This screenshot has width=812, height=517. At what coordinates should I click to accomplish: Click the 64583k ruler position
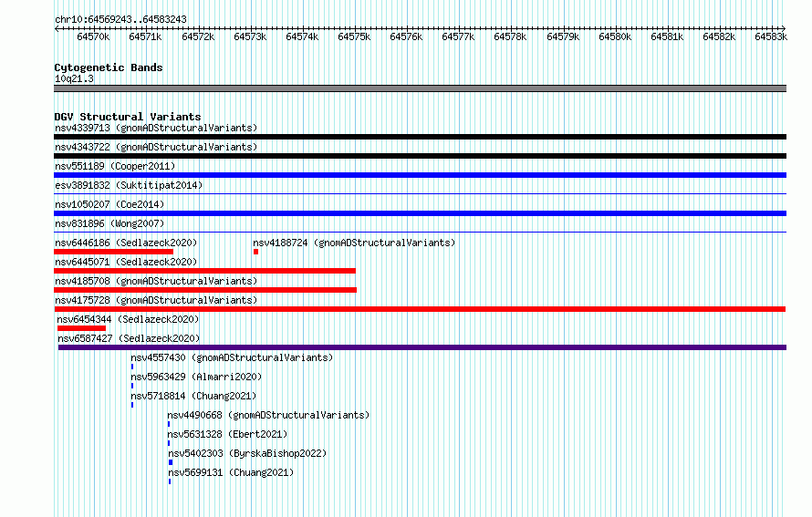click(771, 36)
